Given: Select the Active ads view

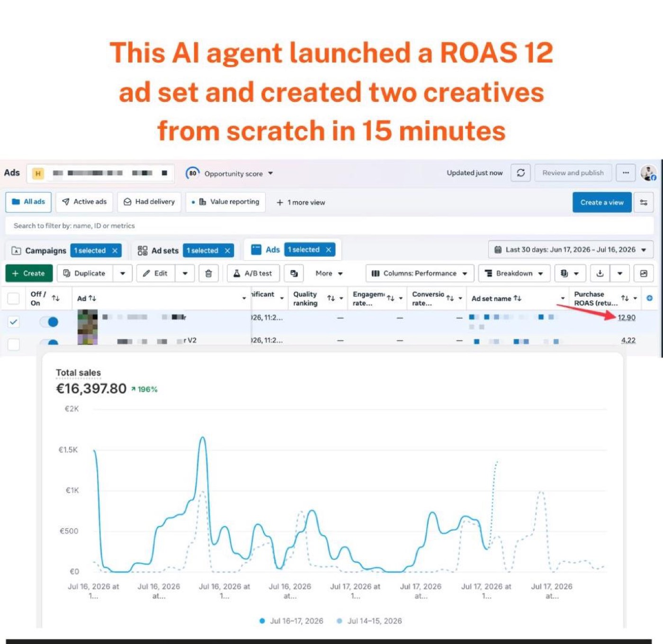Looking at the screenshot, I should point(84,202).
